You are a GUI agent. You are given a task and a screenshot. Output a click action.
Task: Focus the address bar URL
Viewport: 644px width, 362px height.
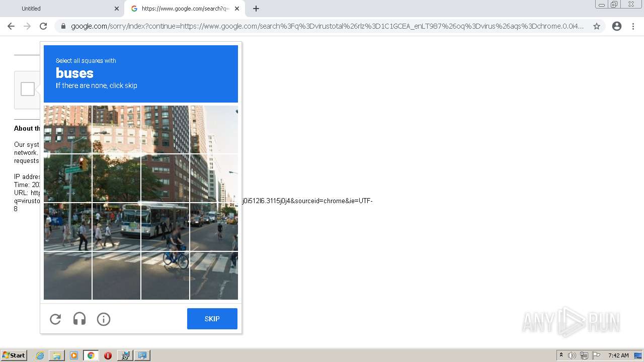pyautogui.click(x=327, y=26)
